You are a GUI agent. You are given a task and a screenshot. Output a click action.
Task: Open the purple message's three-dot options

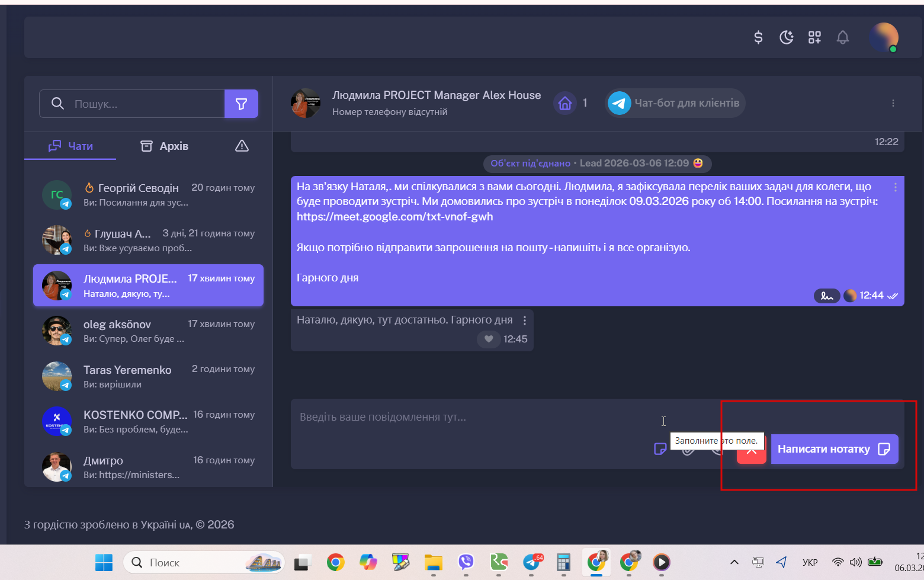coord(895,187)
